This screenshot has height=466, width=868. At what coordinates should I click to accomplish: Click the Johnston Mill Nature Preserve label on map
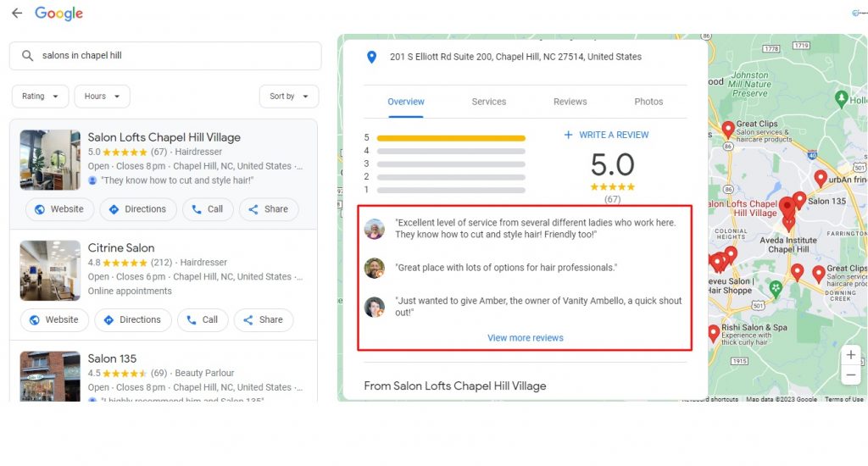click(749, 84)
